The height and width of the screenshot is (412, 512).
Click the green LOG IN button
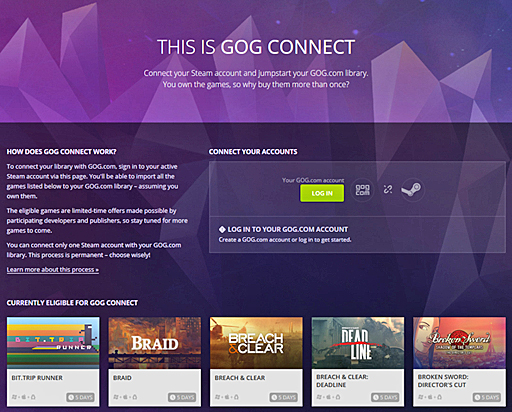[322, 193]
